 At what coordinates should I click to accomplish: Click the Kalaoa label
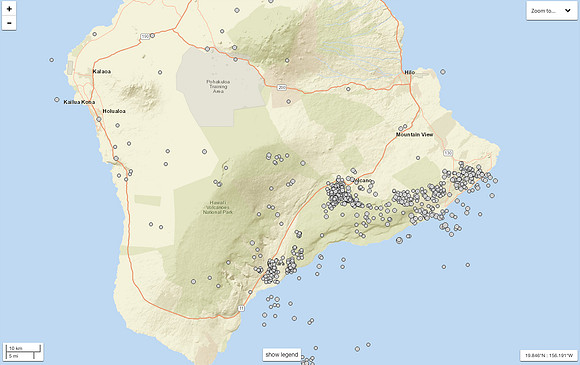click(x=102, y=71)
